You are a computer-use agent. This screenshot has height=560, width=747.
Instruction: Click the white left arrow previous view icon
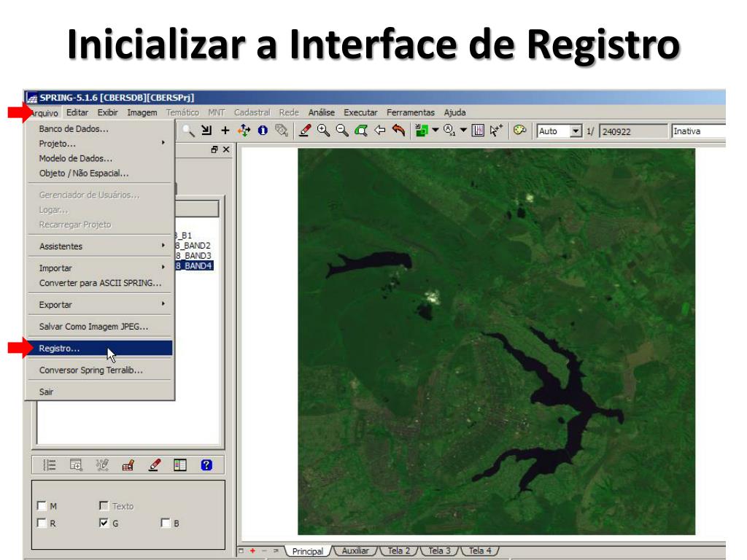pos(379,130)
